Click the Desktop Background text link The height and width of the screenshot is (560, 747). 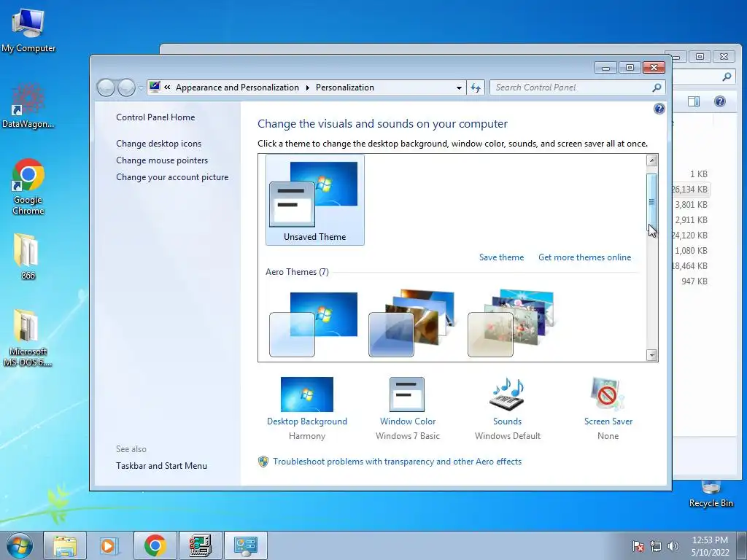[x=307, y=421]
